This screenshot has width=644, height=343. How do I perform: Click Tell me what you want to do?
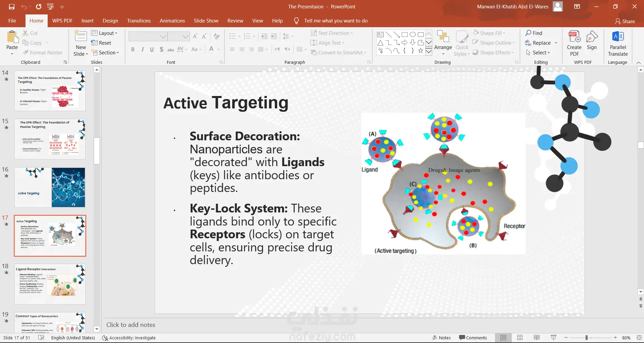click(336, 21)
